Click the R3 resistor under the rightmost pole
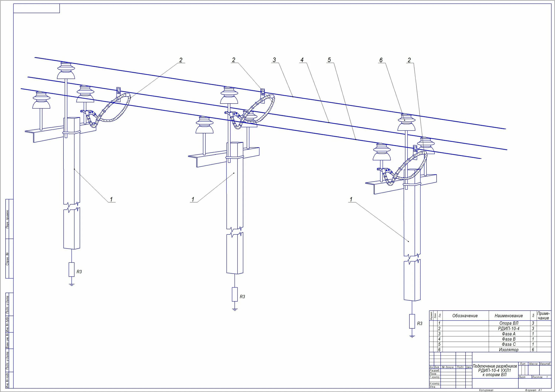 [x=412, y=321]
